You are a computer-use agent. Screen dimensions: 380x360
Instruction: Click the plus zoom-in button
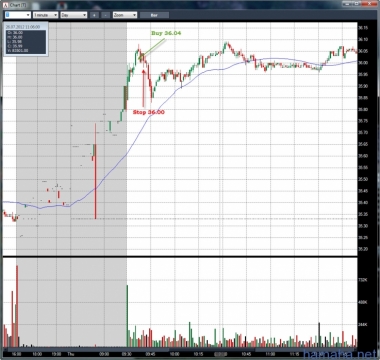(x=94, y=15)
